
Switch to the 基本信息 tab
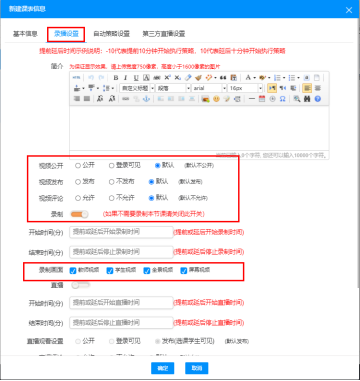(25, 34)
